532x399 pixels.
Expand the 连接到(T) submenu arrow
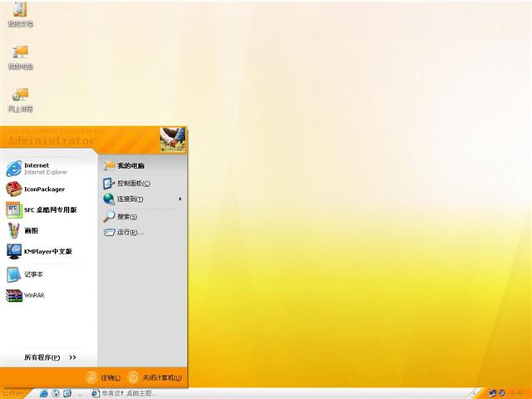coord(180,199)
